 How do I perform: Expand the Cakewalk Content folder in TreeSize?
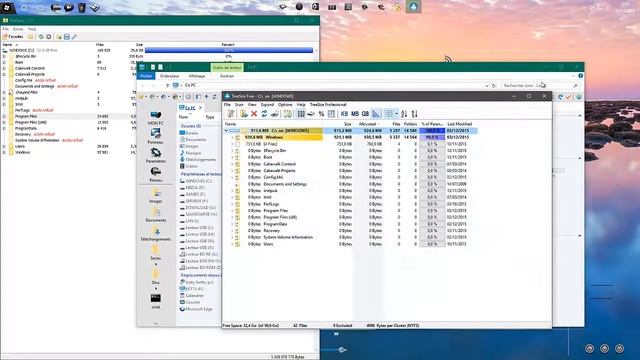[x=232, y=164]
